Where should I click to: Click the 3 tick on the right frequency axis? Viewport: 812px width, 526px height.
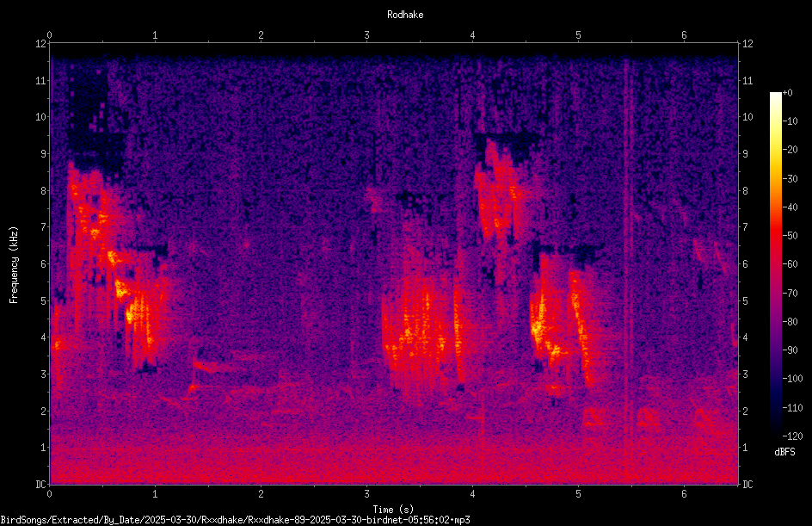tap(745, 374)
